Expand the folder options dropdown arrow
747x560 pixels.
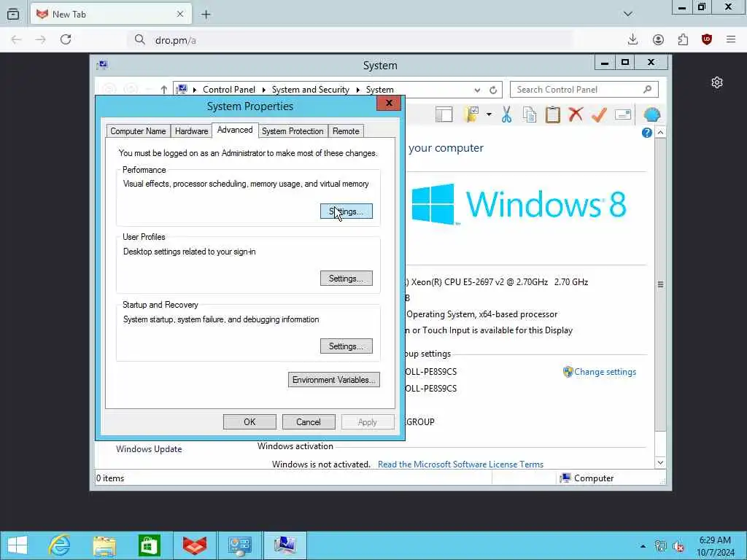pos(489,114)
